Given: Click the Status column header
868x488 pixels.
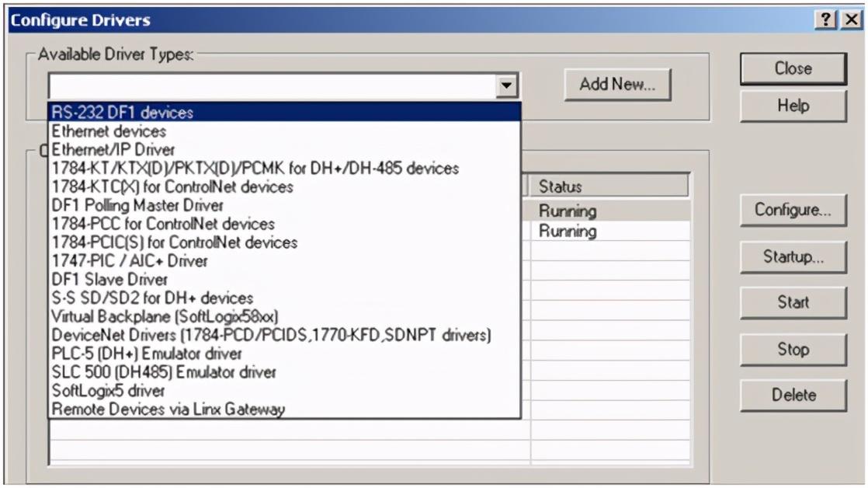Looking at the screenshot, I should coord(609,186).
